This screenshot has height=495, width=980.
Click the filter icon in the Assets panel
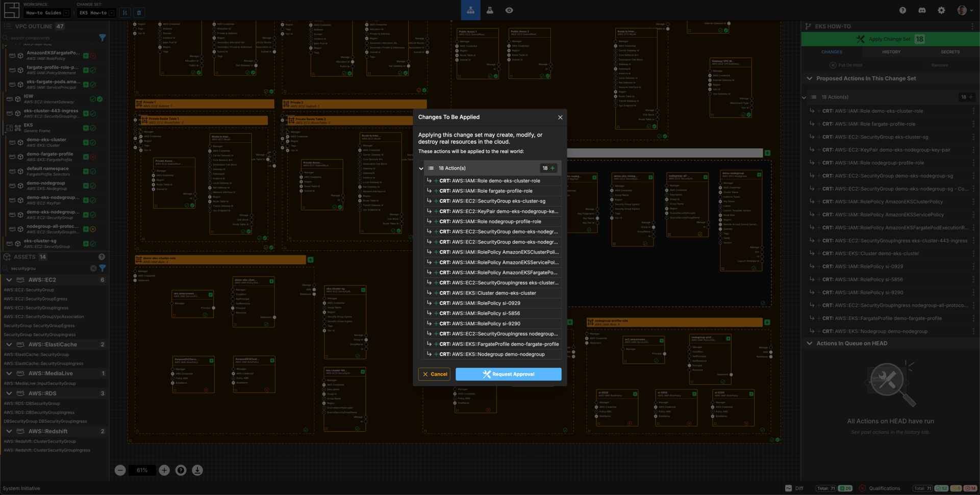pos(103,268)
